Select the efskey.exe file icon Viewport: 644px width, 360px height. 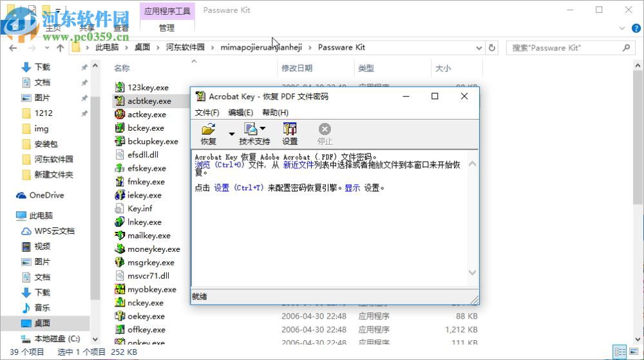[x=120, y=168]
